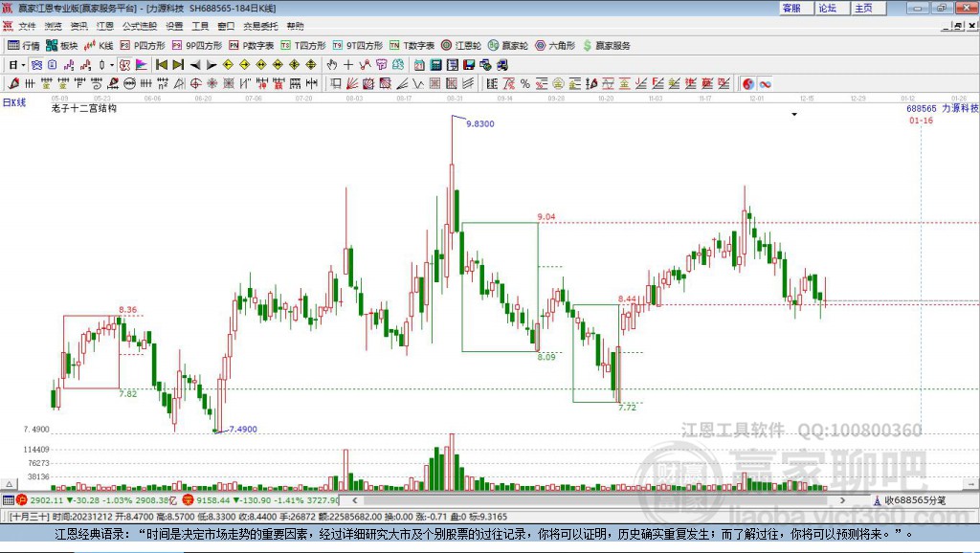Image resolution: width=980 pixels, height=553 pixels.
Task: Open the T数字表 tool
Action: 412,46
